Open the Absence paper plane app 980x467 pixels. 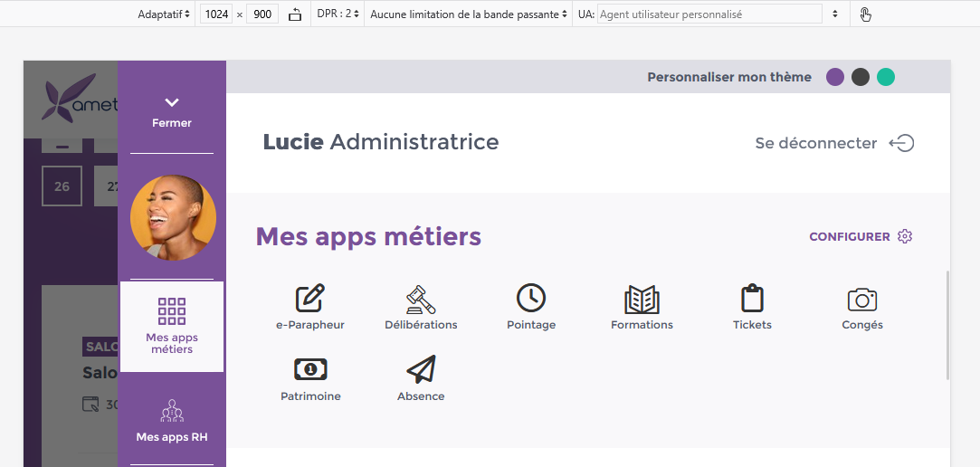(421, 369)
